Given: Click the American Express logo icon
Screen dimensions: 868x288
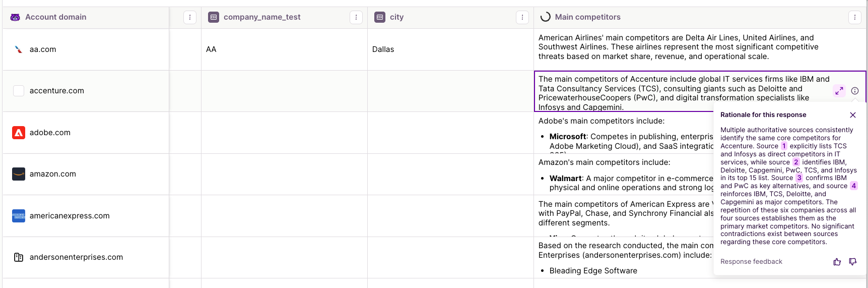Looking at the screenshot, I should click(19, 216).
